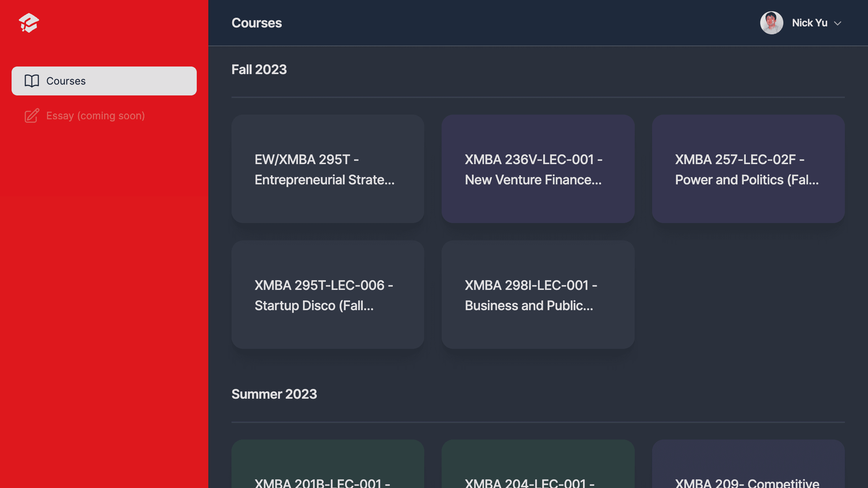Click the Courses page title in header
Screen dimensions: 868x488
pyautogui.click(x=256, y=23)
